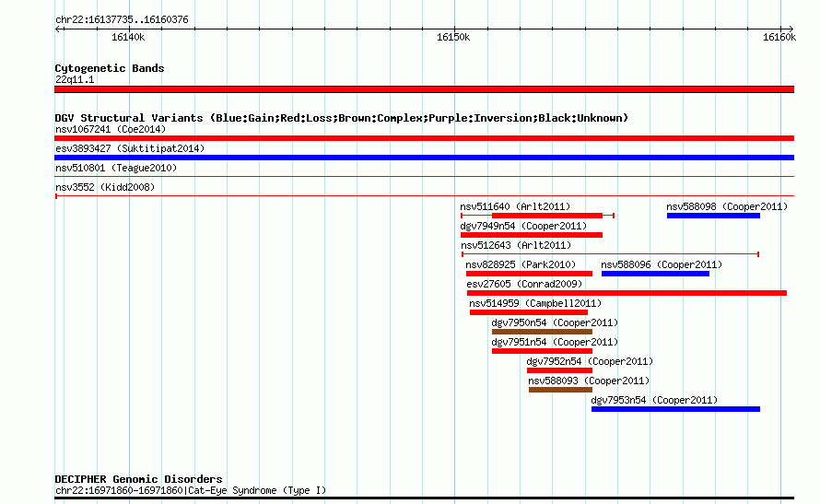Click the DGV Structural Variants track title
820x504 pixels.
341,118
